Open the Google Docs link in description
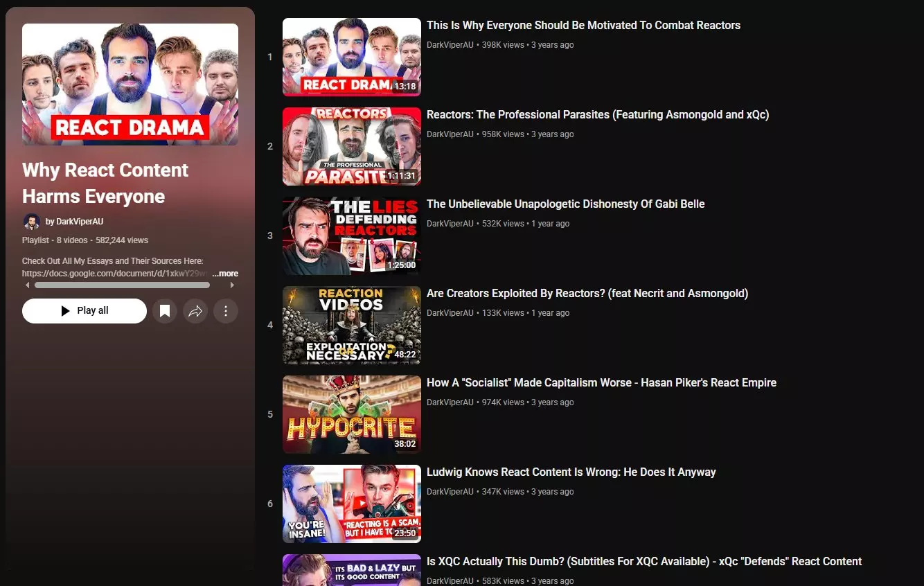This screenshot has width=924, height=586. (x=115, y=274)
